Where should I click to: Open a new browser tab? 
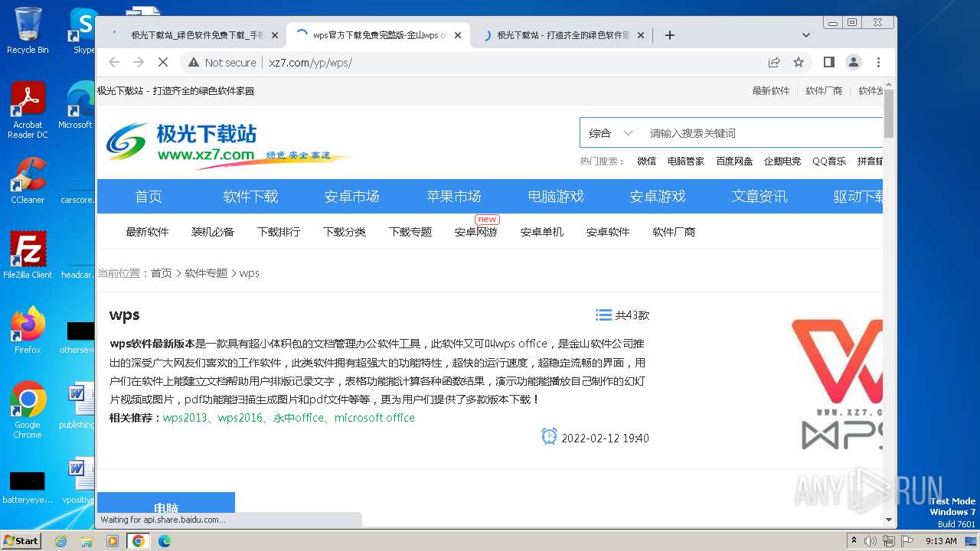[x=670, y=35]
